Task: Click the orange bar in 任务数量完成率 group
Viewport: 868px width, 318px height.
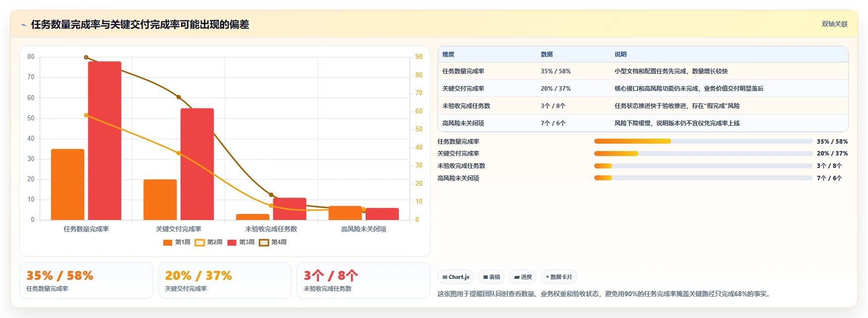Action: point(67,184)
